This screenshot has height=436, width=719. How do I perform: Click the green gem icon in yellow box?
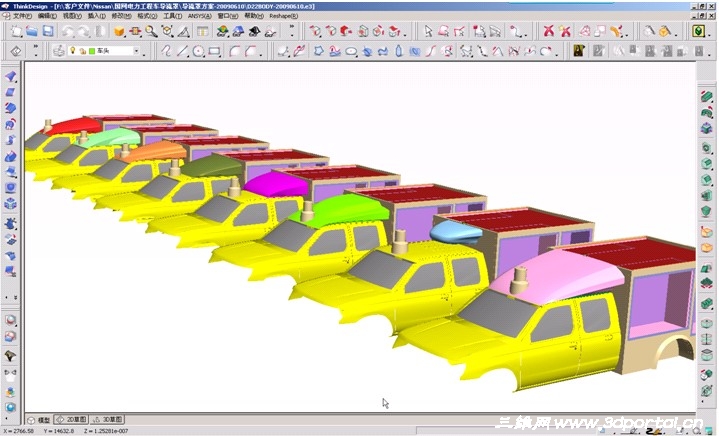tap(698, 31)
